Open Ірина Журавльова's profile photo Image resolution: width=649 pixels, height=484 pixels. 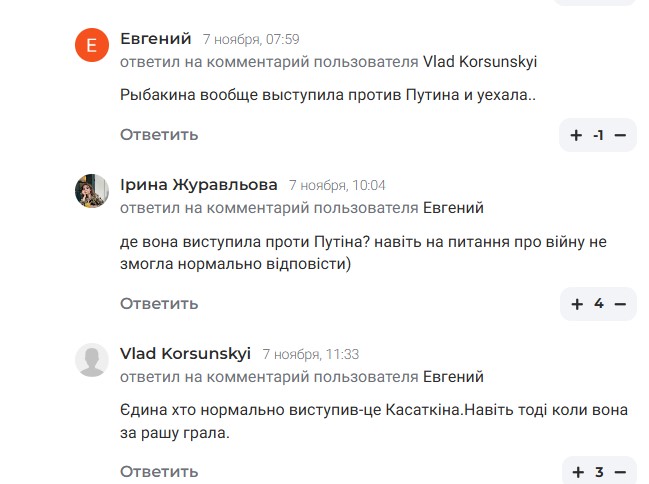(x=92, y=190)
